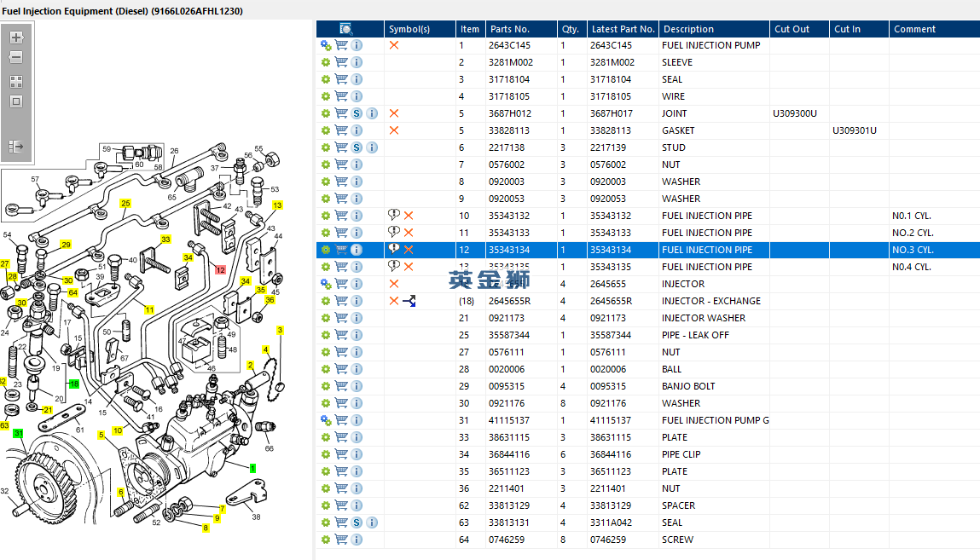This screenshot has width=980, height=560.
Task: Add the STUD part to cart
Action: [x=341, y=147]
